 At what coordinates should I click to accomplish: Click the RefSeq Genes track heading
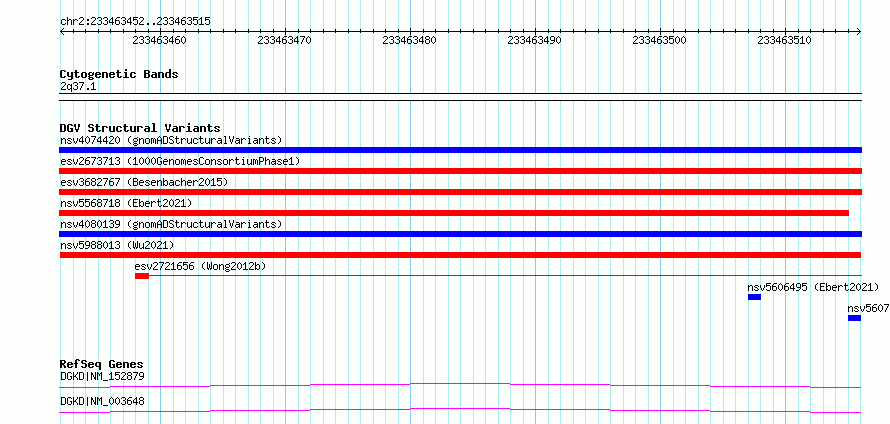pos(102,364)
